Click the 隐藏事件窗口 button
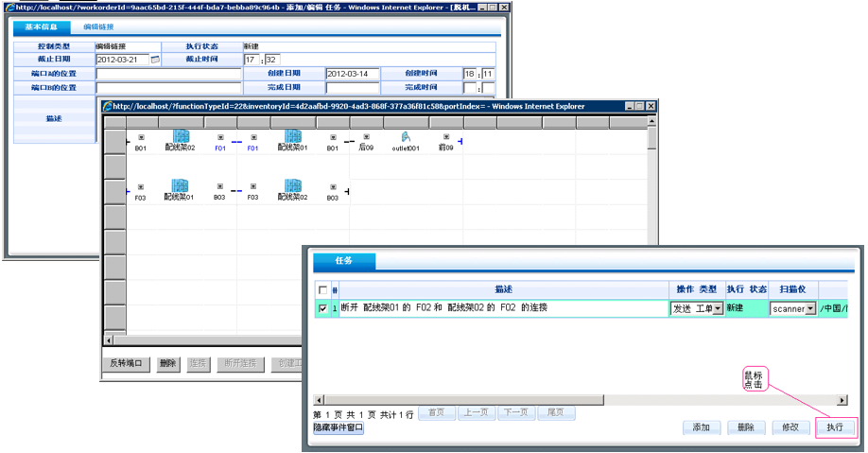 coord(339,427)
